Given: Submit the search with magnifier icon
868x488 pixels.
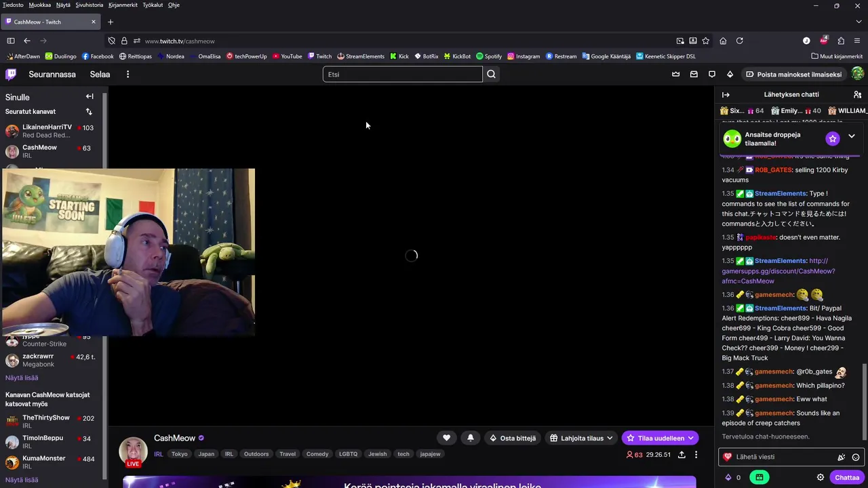Looking at the screenshot, I should click(492, 75).
